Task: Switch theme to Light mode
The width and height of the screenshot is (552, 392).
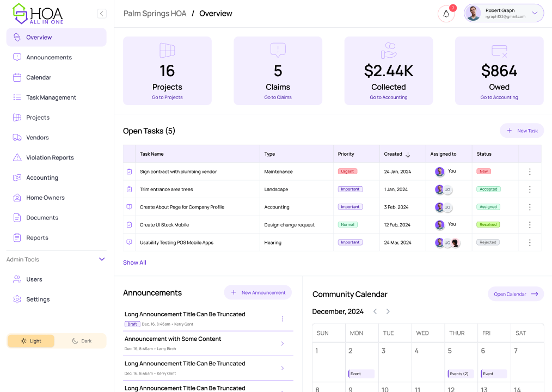Action: point(31,340)
